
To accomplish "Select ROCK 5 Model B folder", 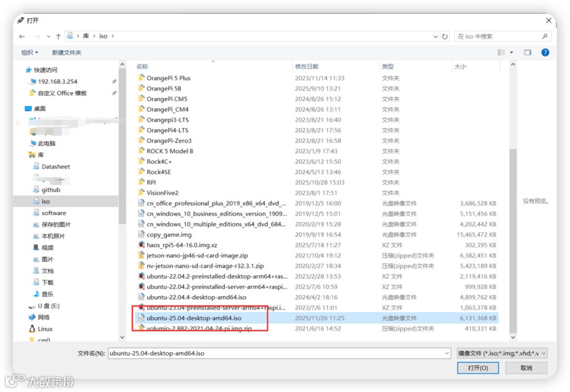I will tap(170, 151).
